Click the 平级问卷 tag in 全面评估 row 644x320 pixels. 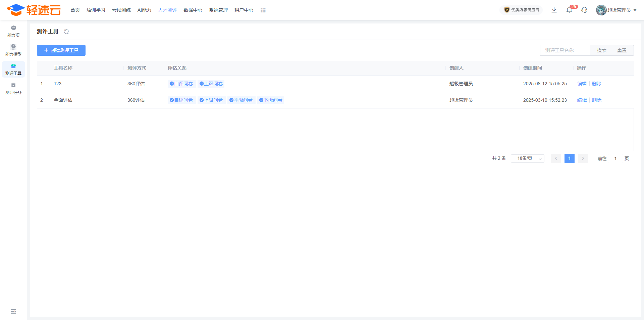click(x=241, y=100)
